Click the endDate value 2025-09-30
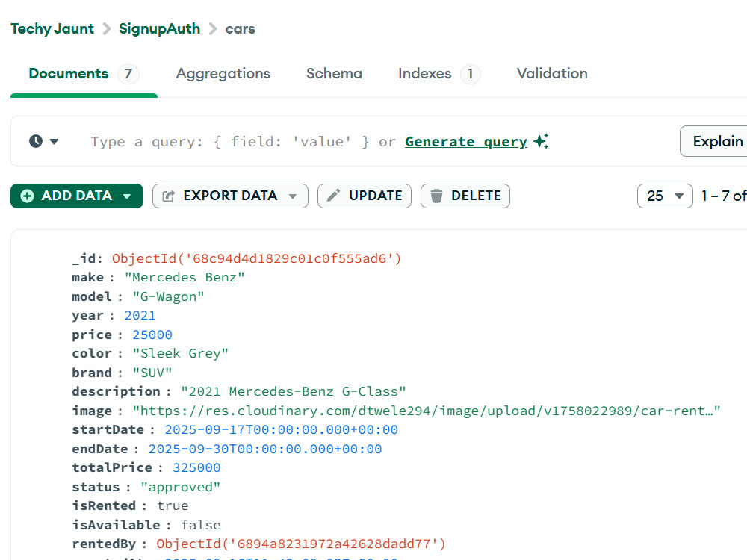This screenshot has height=560, width=747. (x=265, y=449)
